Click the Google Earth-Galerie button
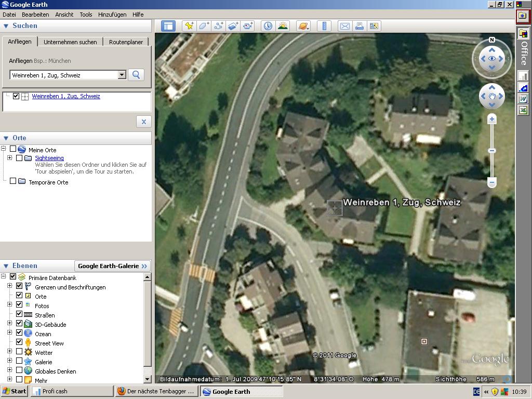 [x=112, y=266]
